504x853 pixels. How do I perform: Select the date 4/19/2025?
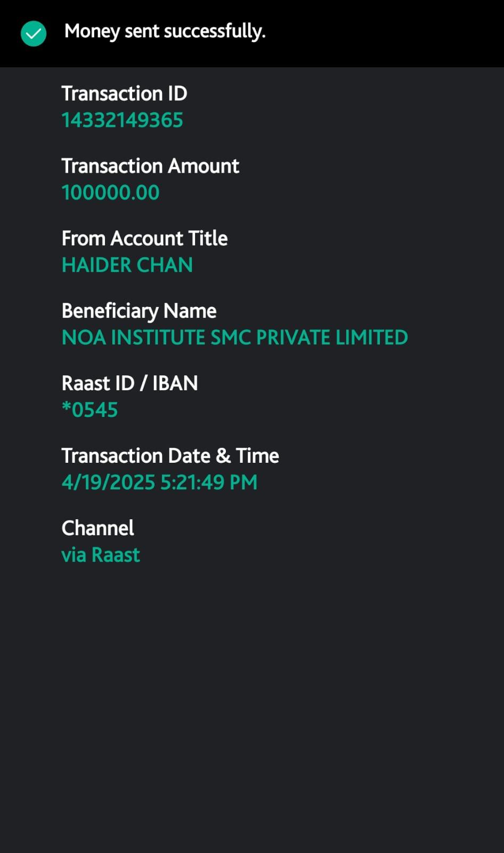pyautogui.click(x=108, y=482)
